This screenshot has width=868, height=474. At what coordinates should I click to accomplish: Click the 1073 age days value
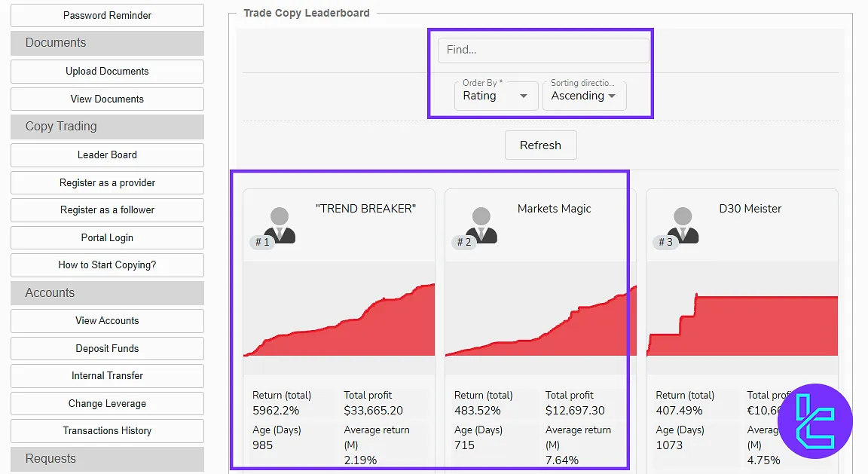coord(669,445)
